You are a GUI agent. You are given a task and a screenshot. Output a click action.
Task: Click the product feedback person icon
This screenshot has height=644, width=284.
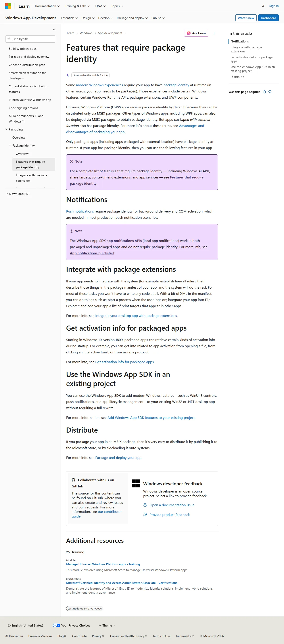point(145,514)
